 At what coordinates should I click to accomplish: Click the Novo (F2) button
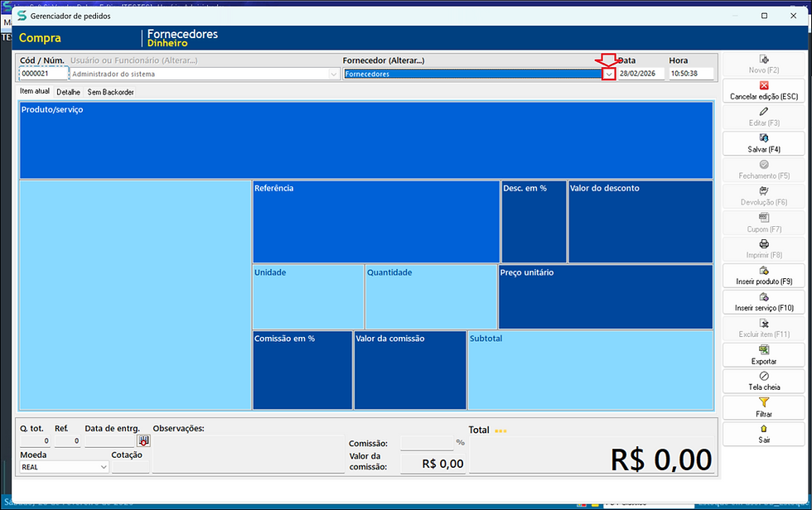(x=764, y=64)
